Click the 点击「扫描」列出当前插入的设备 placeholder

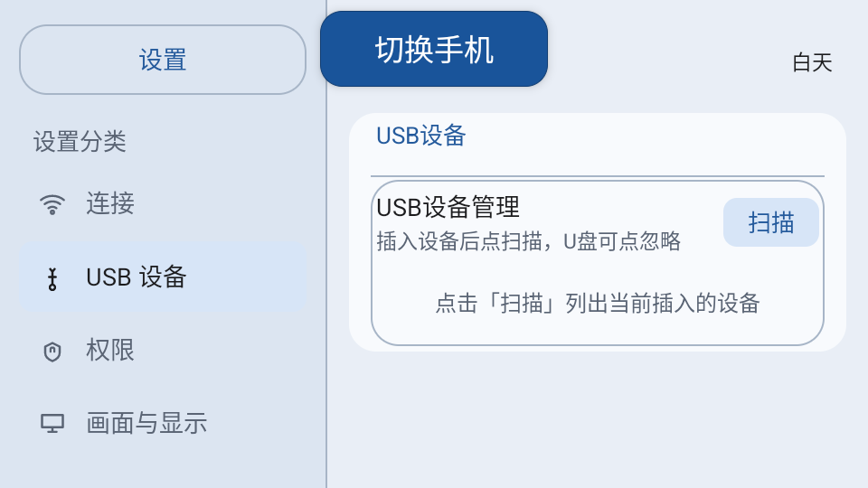tap(598, 304)
